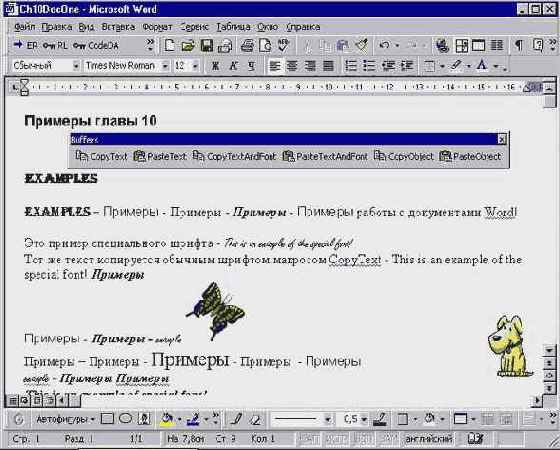
Task: Align text left
Action: coord(275,66)
